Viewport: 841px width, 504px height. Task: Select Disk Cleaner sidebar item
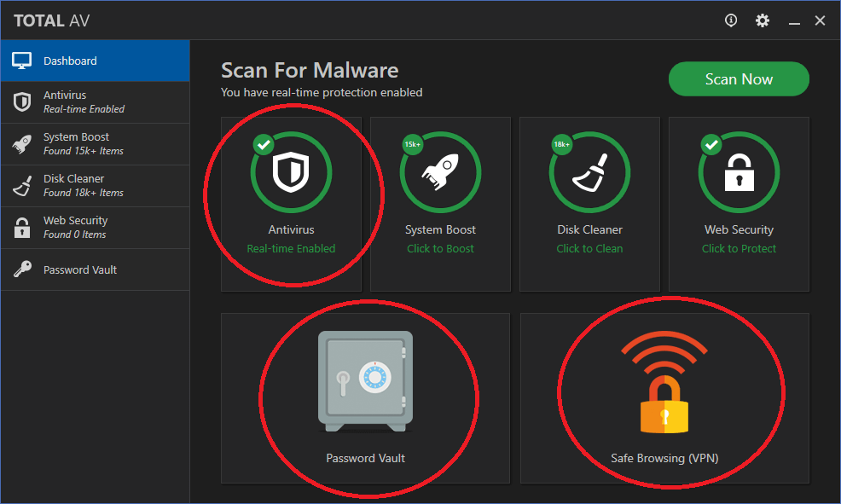click(94, 186)
